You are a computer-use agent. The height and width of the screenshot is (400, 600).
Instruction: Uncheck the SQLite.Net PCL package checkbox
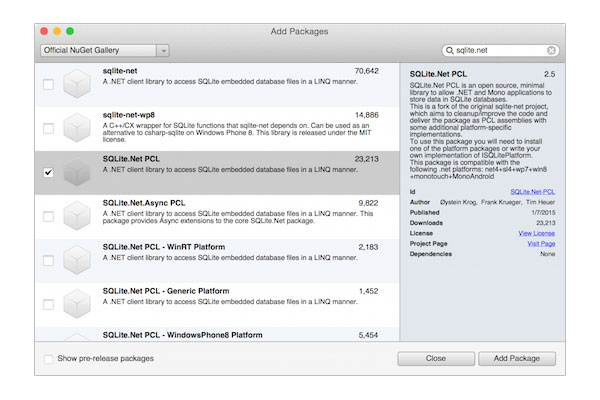(x=49, y=172)
